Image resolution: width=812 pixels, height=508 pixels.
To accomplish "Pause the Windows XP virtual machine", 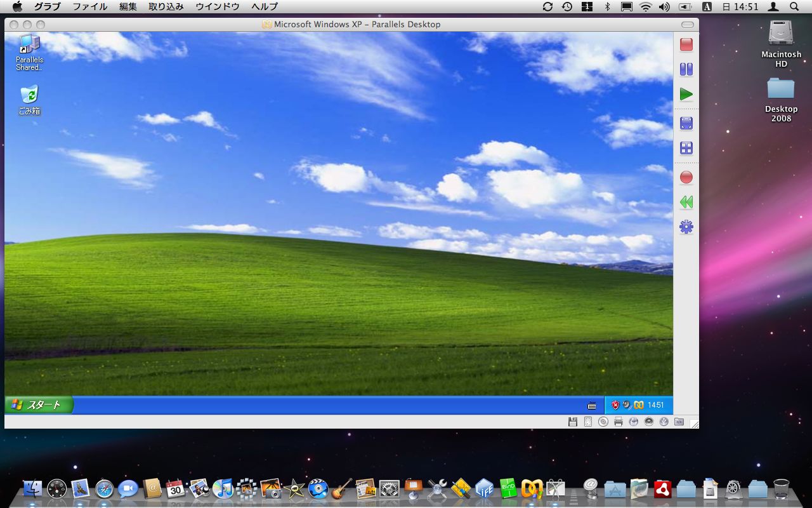I will 686,69.
